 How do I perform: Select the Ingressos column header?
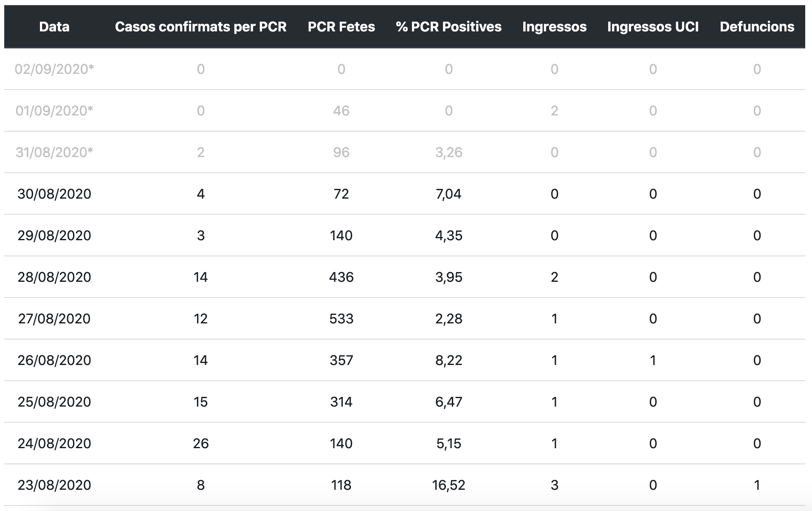point(554,27)
